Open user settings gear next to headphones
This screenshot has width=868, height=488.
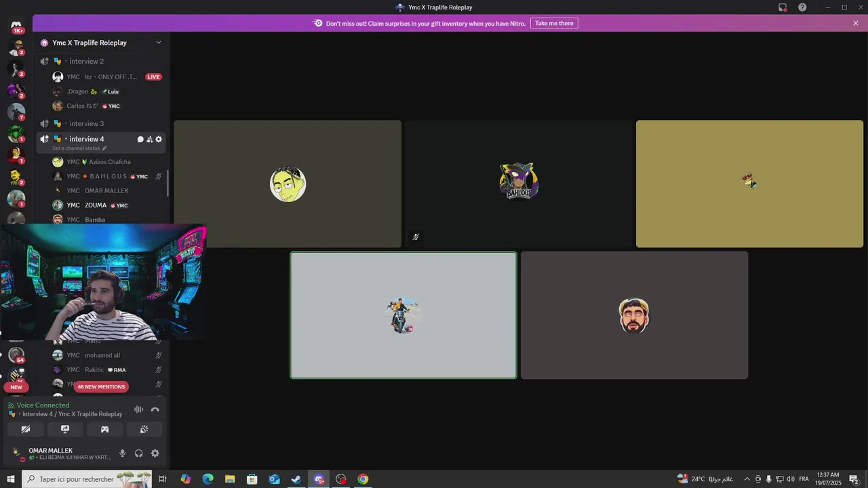point(155,453)
